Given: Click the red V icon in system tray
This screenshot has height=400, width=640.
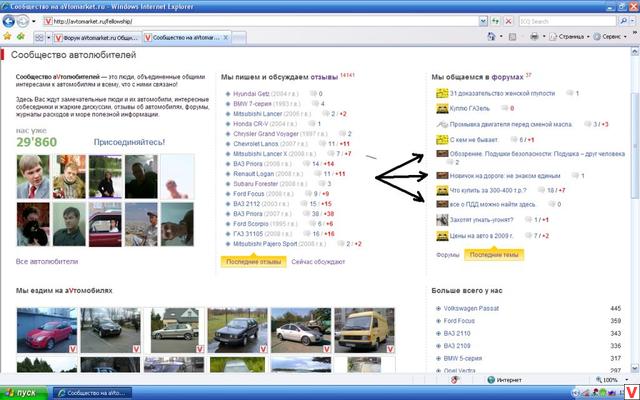Looking at the screenshot, I should point(632,393).
